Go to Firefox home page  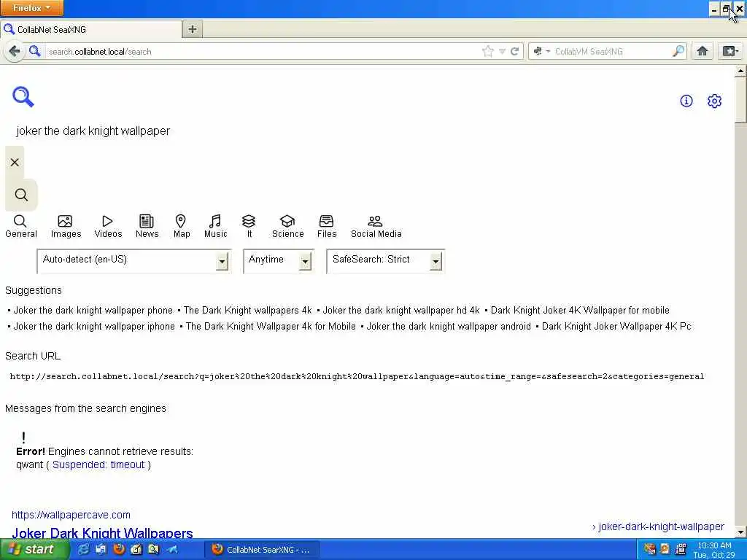tap(703, 51)
